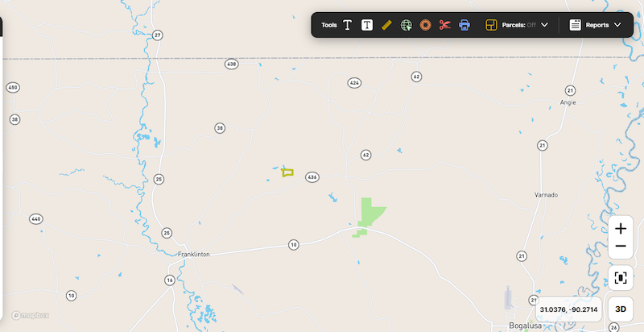The height and width of the screenshot is (332, 644).
Task: Expand the Parcels dropdown chevron
Action: coord(545,25)
